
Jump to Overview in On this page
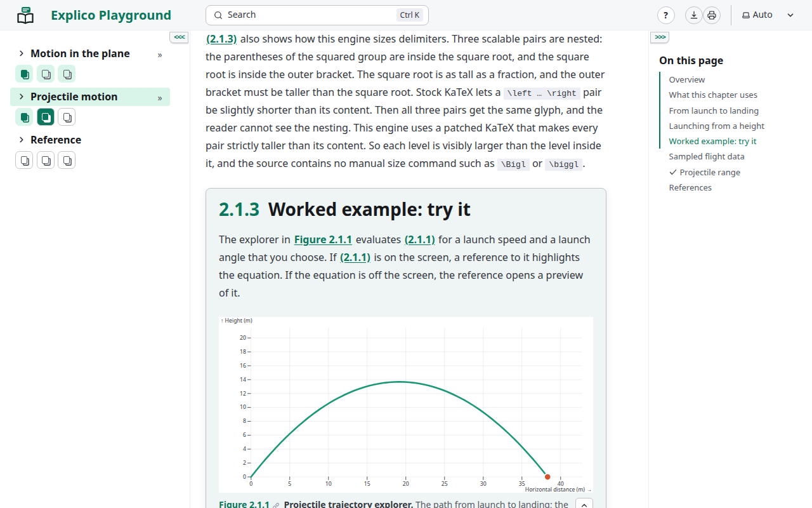click(x=687, y=79)
